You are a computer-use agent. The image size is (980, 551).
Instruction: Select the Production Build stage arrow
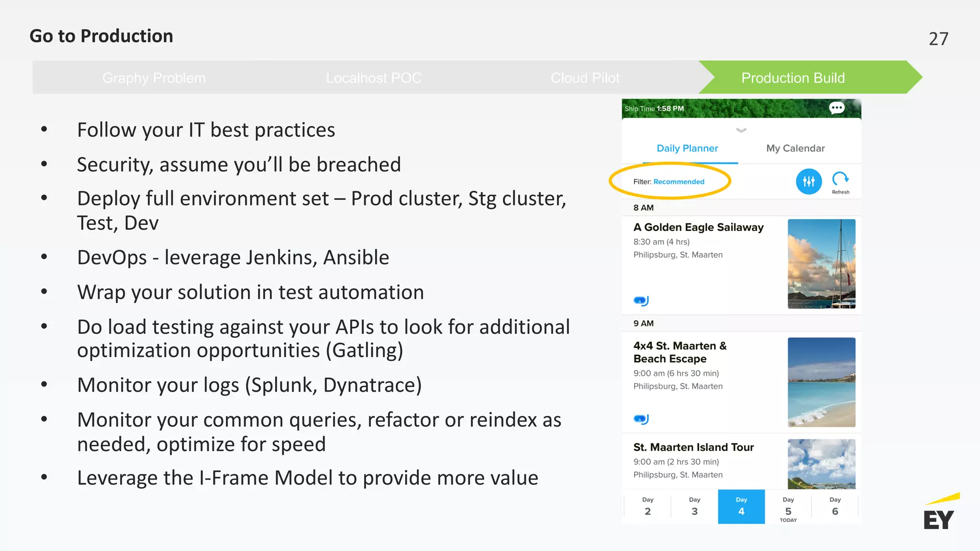[x=793, y=77]
